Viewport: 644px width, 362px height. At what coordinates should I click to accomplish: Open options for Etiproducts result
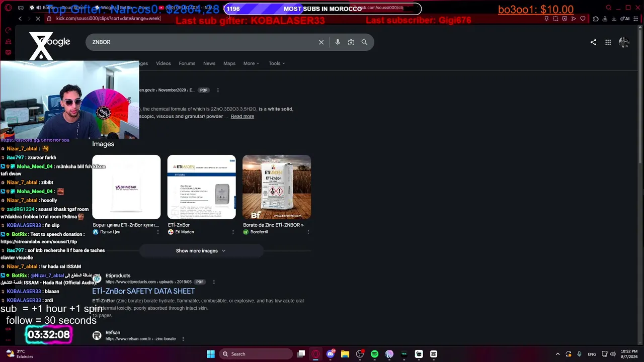click(x=214, y=282)
